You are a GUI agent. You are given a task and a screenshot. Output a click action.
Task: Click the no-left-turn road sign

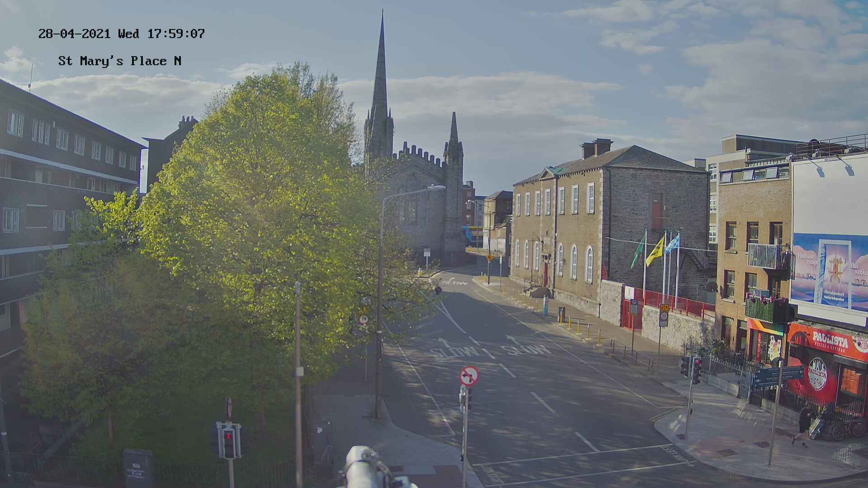pos(469,376)
